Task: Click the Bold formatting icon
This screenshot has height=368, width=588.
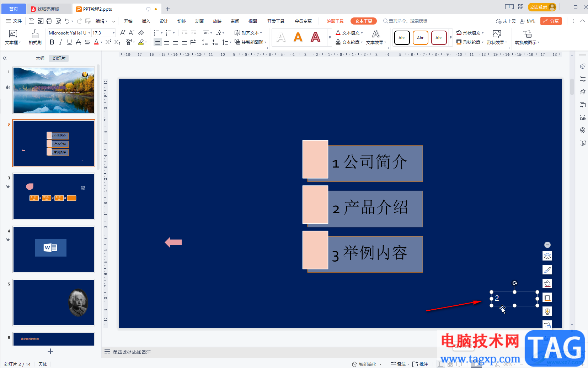Action: point(52,42)
